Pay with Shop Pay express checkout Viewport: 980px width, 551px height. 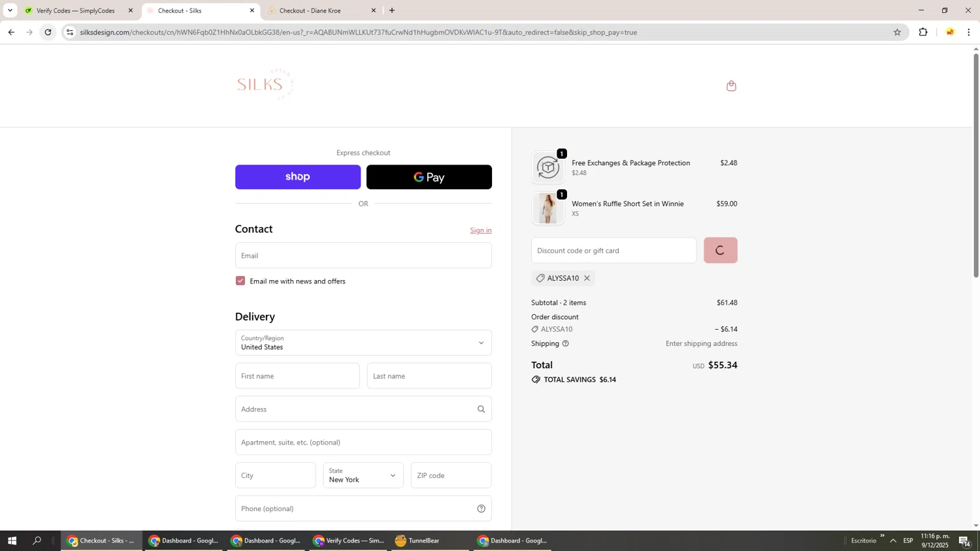(x=298, y=177)
